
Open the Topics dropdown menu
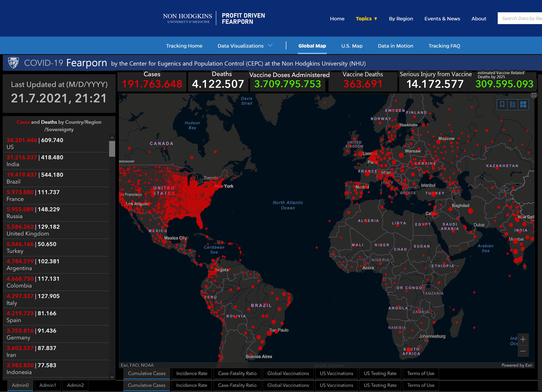click(366, 19)
